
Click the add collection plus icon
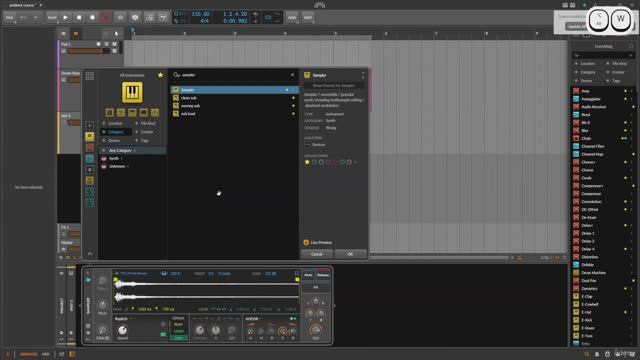click(x=355, y=162)
